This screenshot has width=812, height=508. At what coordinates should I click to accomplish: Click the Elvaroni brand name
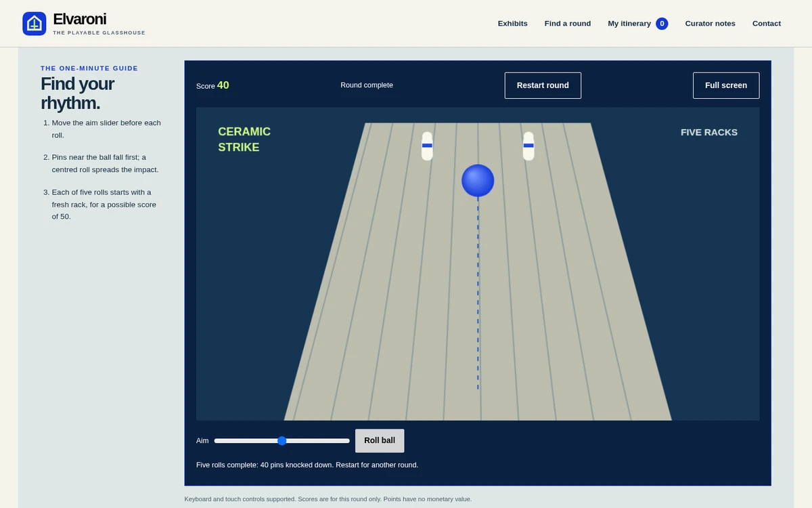[x=80, y=19]
